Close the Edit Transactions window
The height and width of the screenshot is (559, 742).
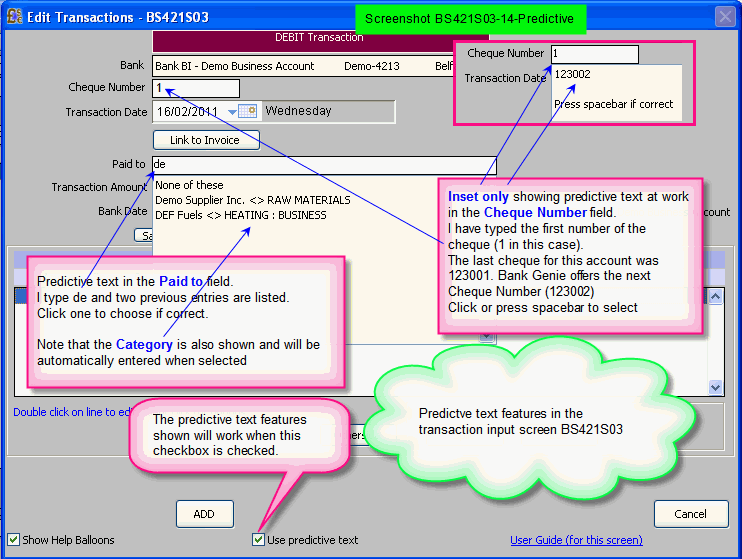[x=725, y=17]
